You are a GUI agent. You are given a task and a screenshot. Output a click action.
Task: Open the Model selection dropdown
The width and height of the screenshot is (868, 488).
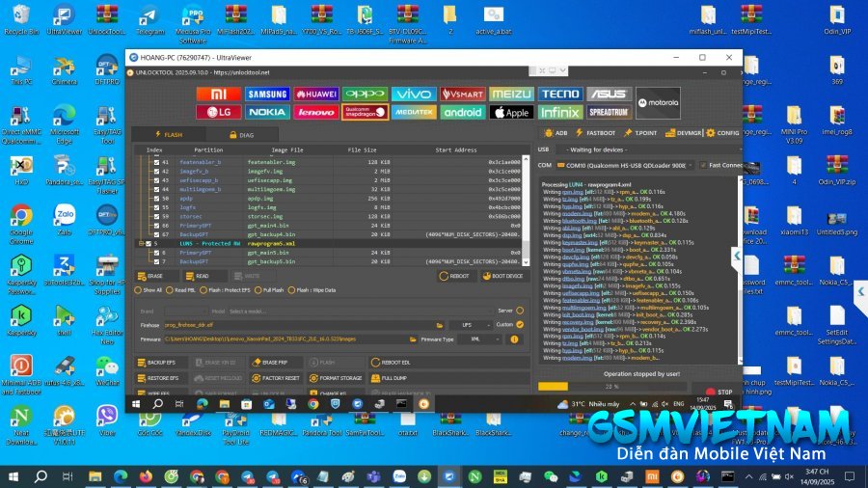tap(360, 312)
